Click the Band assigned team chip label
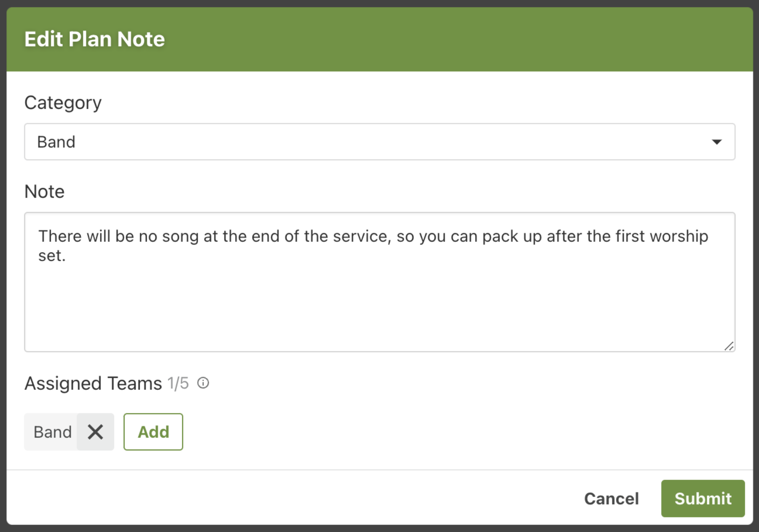 [x=52, y=432]
